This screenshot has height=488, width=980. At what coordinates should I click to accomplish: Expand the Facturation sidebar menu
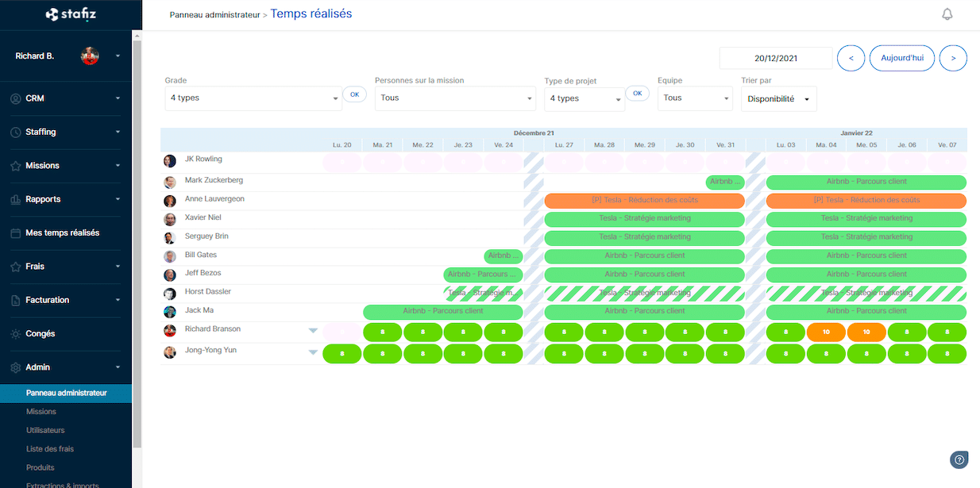tap(118, 300)
